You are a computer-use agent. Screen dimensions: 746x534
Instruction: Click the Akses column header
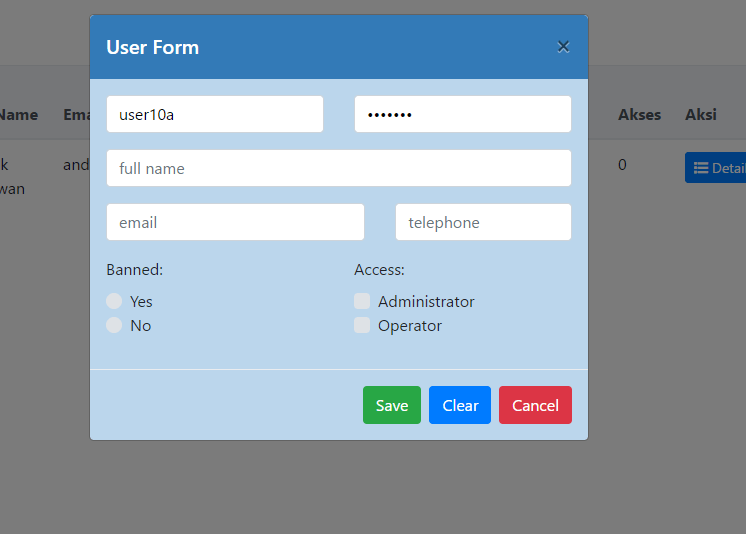(x=639, y=114)
